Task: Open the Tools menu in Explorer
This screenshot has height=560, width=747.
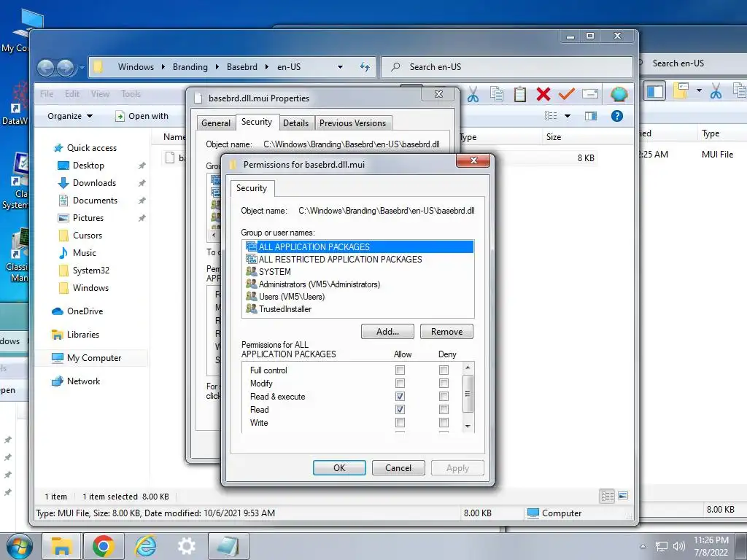Action: click(131, 94)
